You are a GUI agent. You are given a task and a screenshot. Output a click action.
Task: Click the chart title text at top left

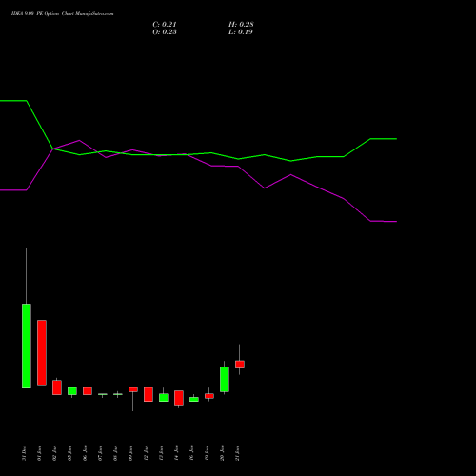pos(62,14)
